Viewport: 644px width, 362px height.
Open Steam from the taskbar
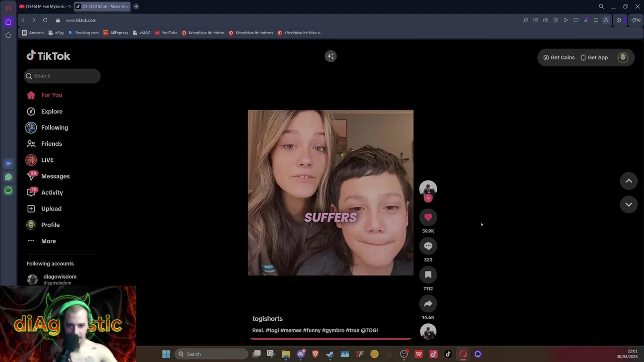click(330, 354)
